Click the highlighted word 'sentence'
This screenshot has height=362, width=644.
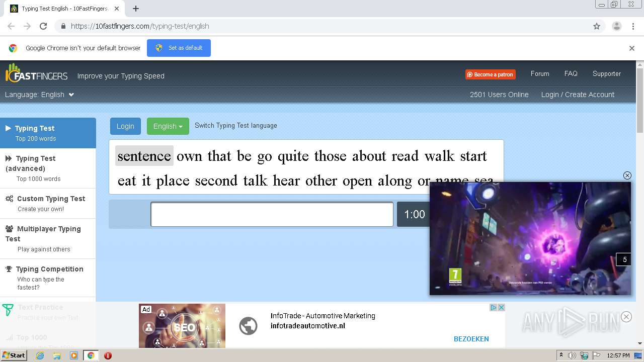click(144, 156)
